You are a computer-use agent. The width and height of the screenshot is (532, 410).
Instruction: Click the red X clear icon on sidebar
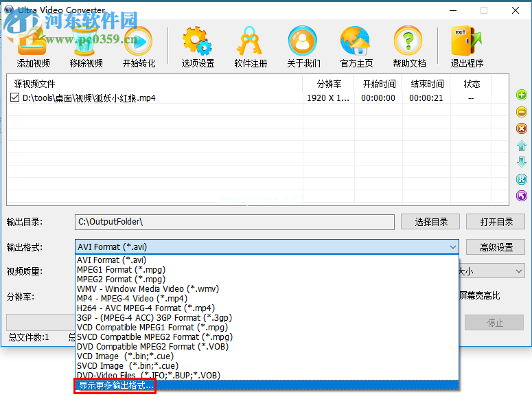(x=522, y=128)
